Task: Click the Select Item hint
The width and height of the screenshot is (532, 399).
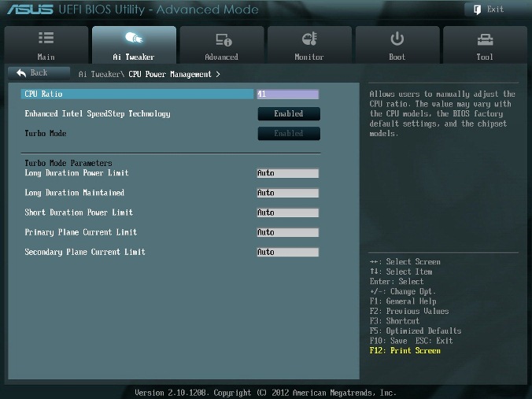Action: click(x=401, y=272)
